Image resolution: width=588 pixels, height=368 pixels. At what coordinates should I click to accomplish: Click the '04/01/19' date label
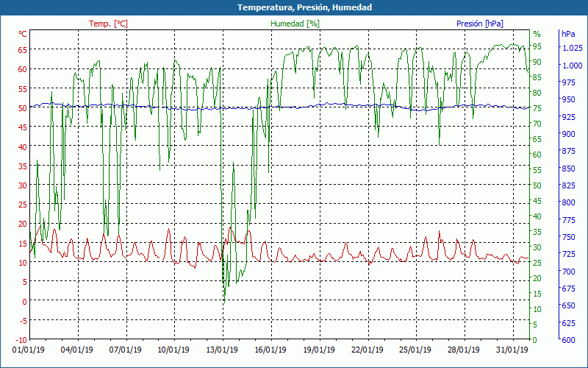77,350
